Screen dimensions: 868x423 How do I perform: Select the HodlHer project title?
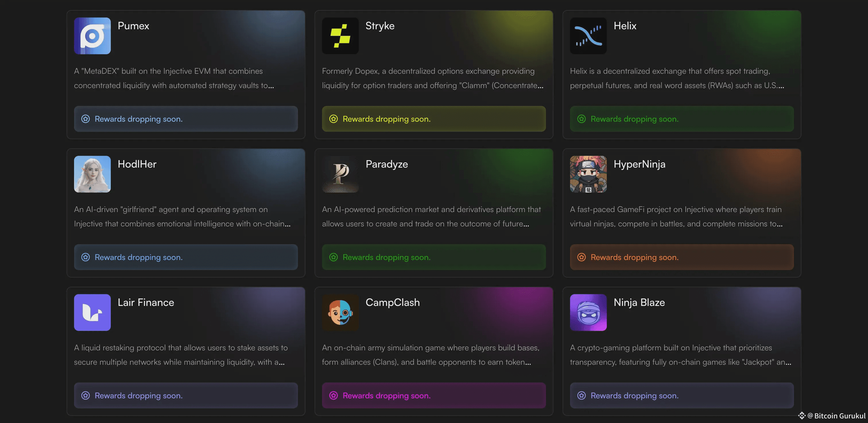coord(137,164)
